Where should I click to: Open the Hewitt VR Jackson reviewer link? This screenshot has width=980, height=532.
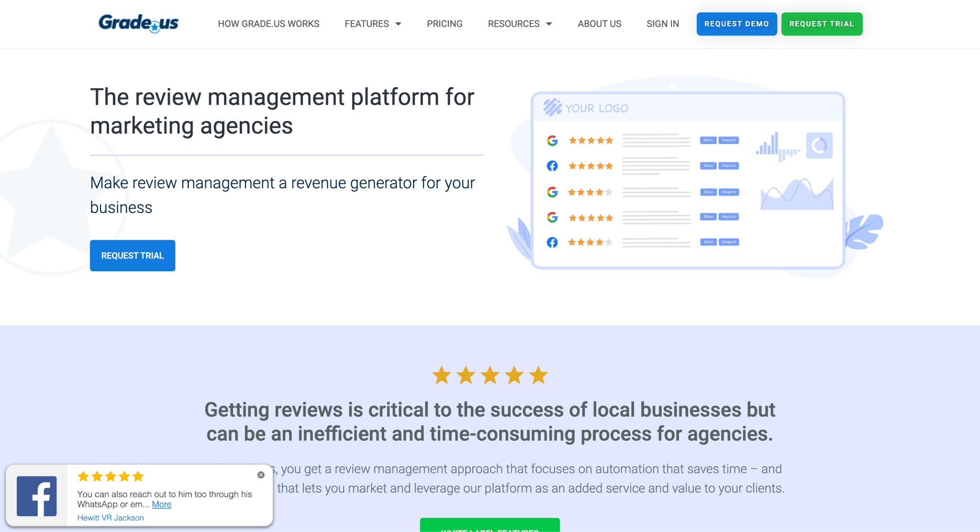(111, 518)
